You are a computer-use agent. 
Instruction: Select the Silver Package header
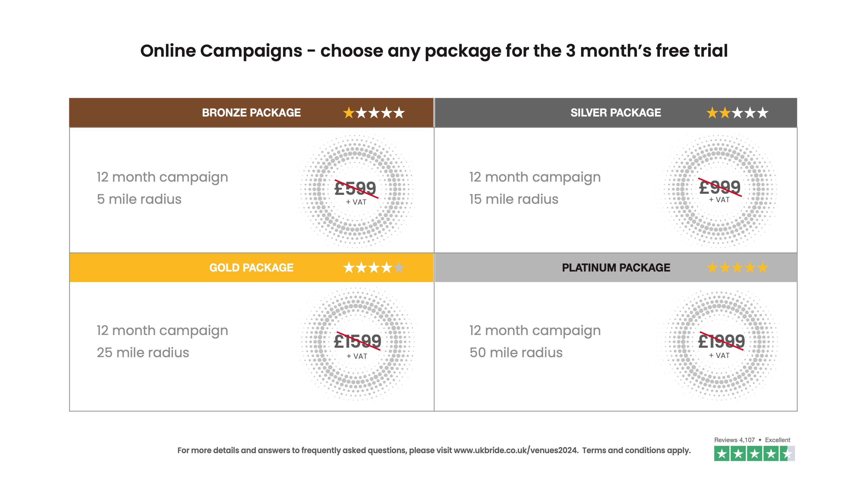click(x=615, y=113)
